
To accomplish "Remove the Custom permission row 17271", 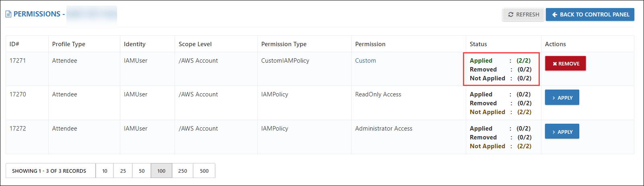I will (x=566, y=63).
